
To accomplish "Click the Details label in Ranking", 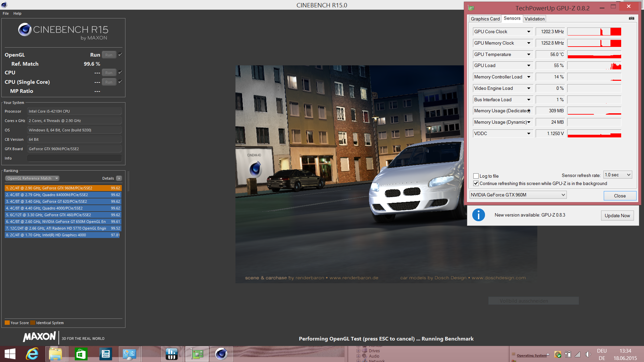I will (x=108, y=178).
